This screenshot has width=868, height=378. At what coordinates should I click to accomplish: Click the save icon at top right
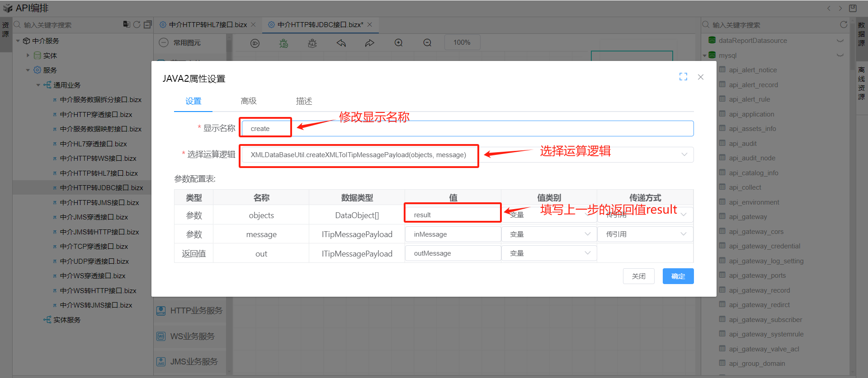click(x=853, y=8)
